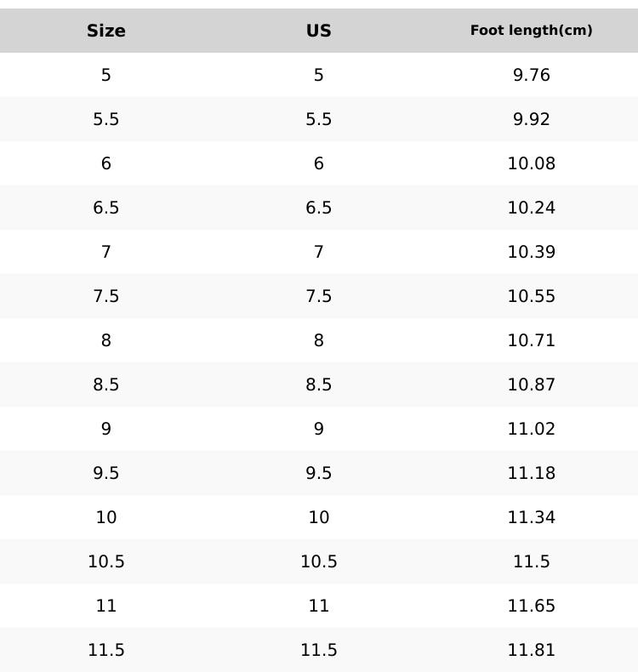Click the 10.08 foot length cell
The width and height of the screenshot is (638, 672).
point(532,163)
